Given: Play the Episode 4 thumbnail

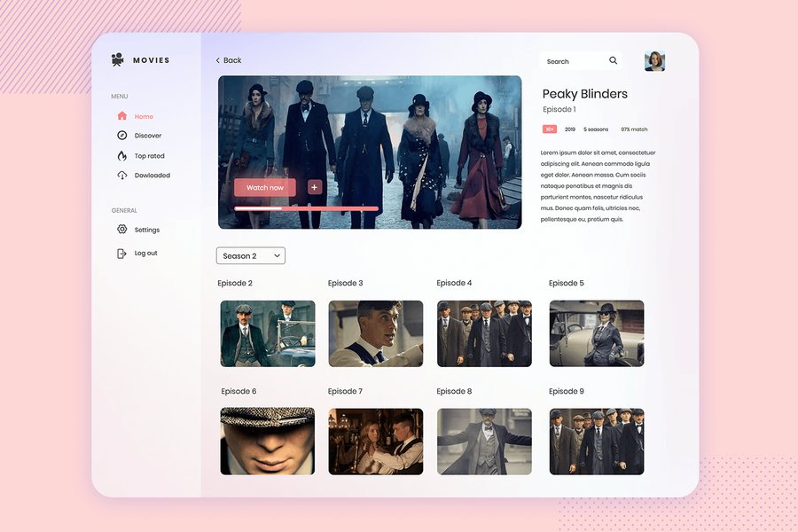Looking at the screenshot, I should click(x=484, y=333).
